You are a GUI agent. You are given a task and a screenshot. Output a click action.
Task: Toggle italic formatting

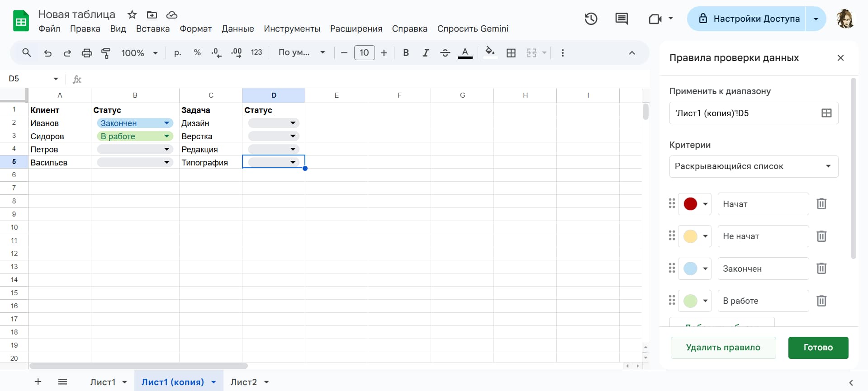click(x=425, y=53)
